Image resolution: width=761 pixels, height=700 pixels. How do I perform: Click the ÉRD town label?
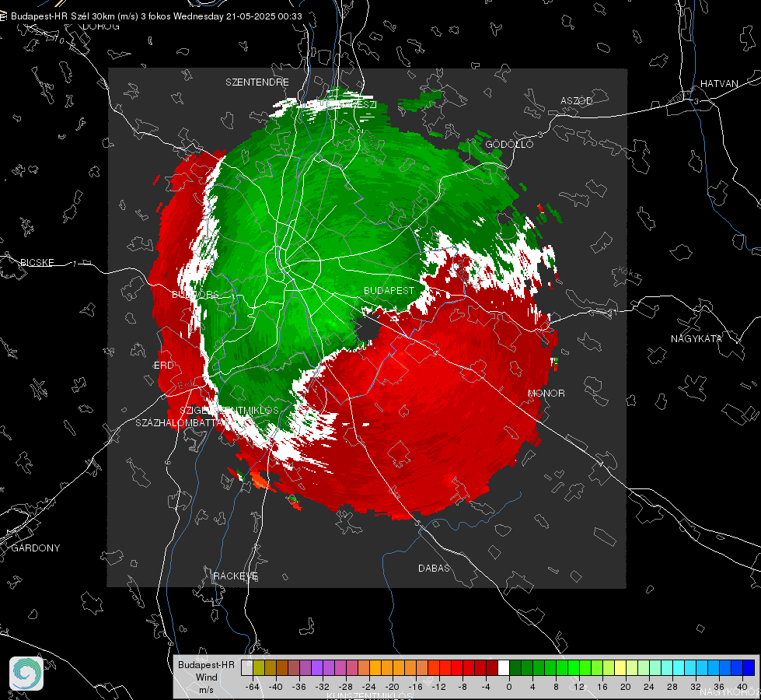click(163, 365)
